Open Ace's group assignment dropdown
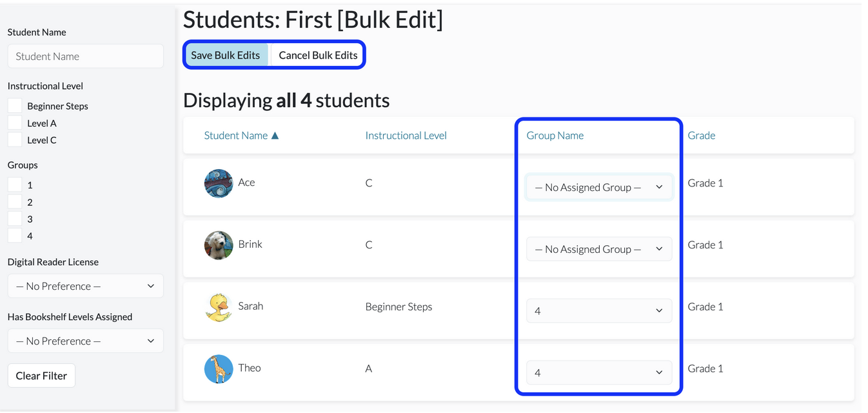 (599, 187)
